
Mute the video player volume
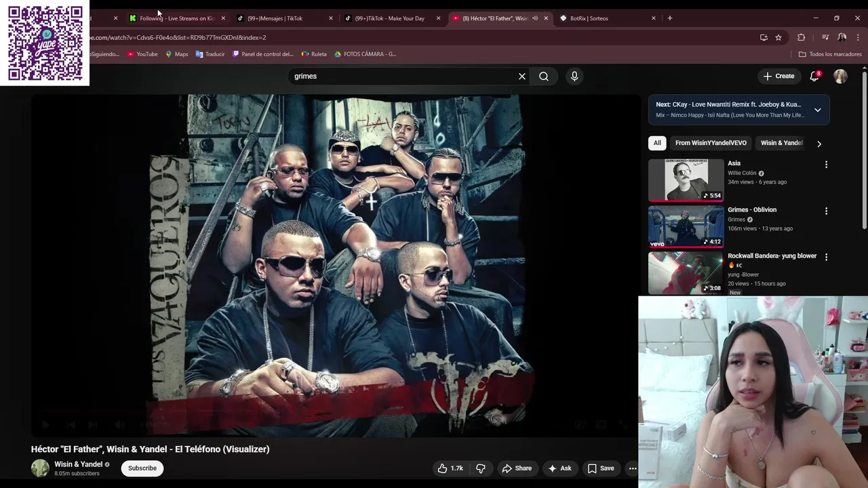tap(119, 425)
